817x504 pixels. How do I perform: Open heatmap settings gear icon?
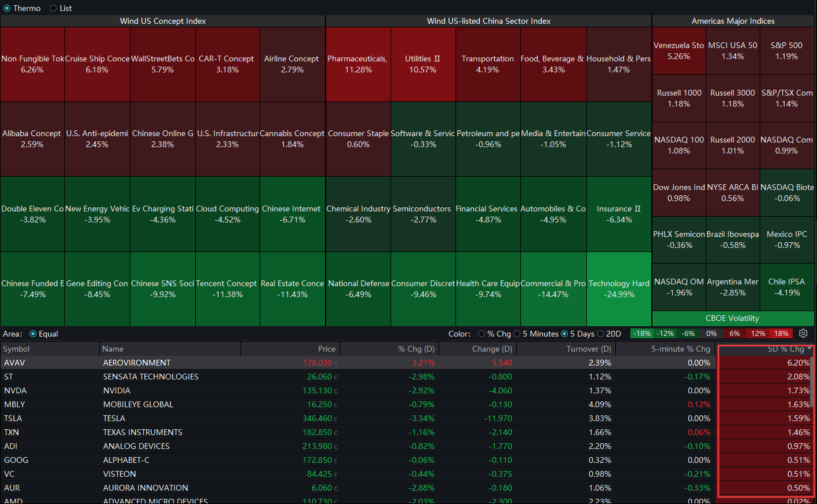[x=803, y=334]
